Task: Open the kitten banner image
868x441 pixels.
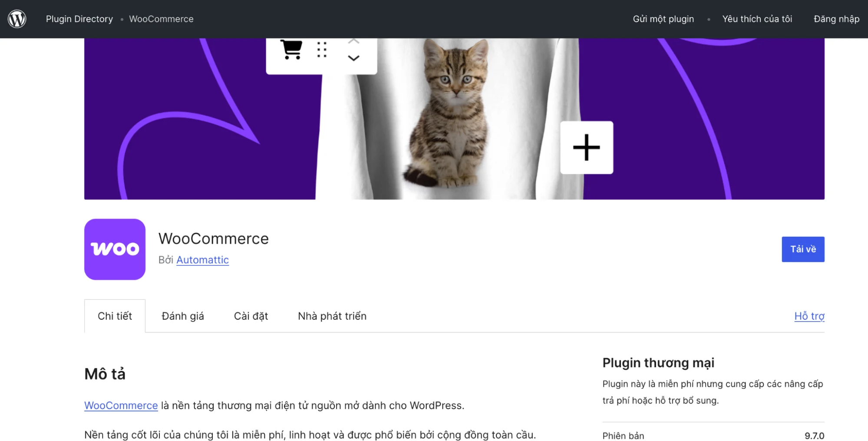Action: tap(454, 119)
